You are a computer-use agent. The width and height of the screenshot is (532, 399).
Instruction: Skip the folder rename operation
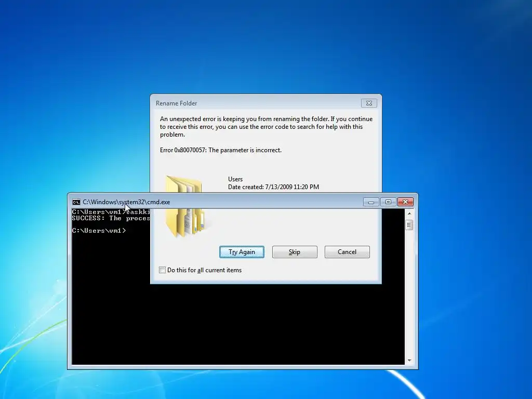coord(295,252)
